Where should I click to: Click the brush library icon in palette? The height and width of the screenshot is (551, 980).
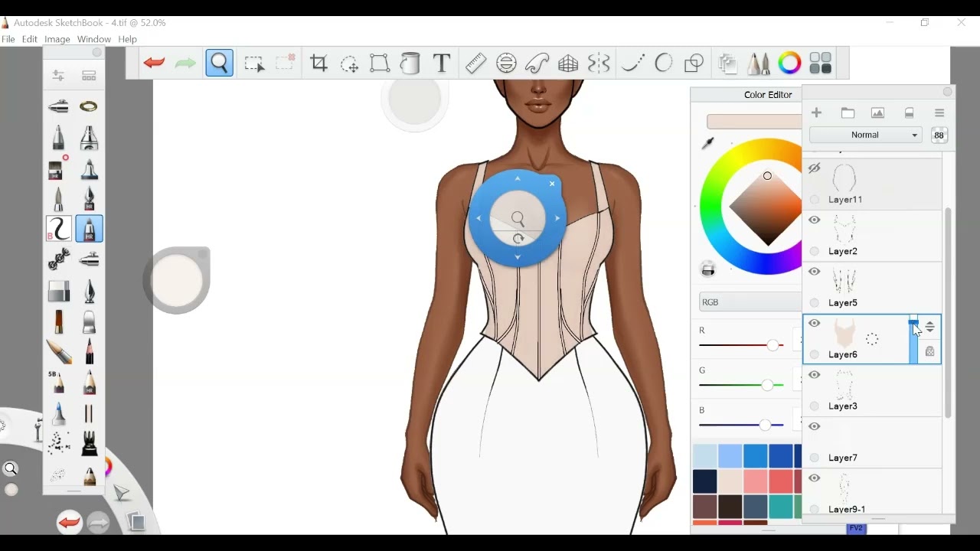[90, 76]
